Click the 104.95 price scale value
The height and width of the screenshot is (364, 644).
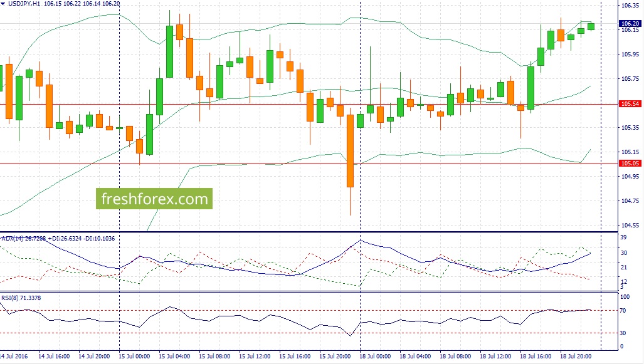630,177
